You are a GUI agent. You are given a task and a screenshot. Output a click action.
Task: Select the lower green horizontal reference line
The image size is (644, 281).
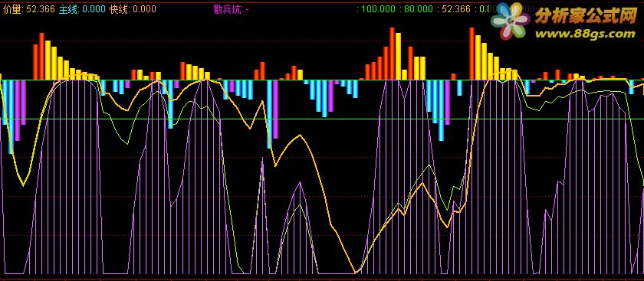pos(322,119)
